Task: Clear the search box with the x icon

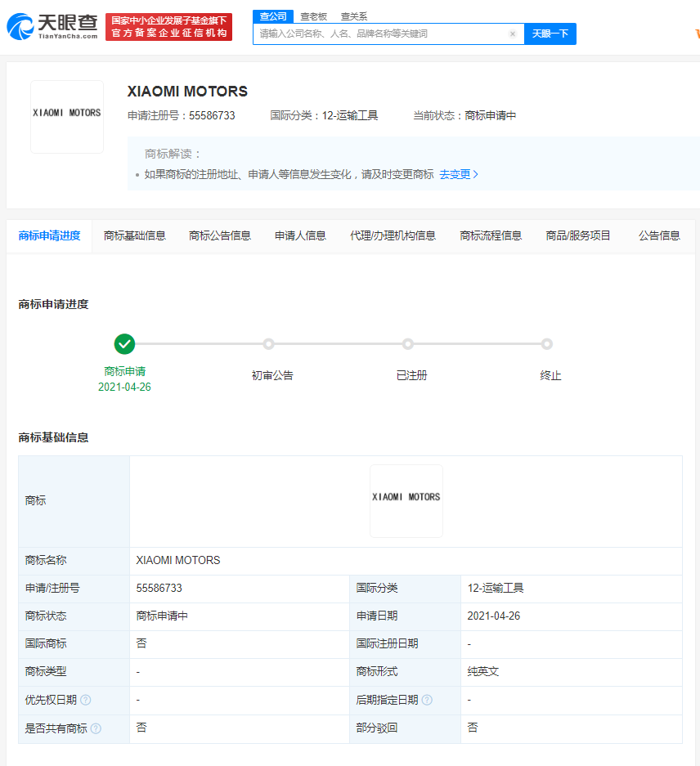Action: point(512,34)
